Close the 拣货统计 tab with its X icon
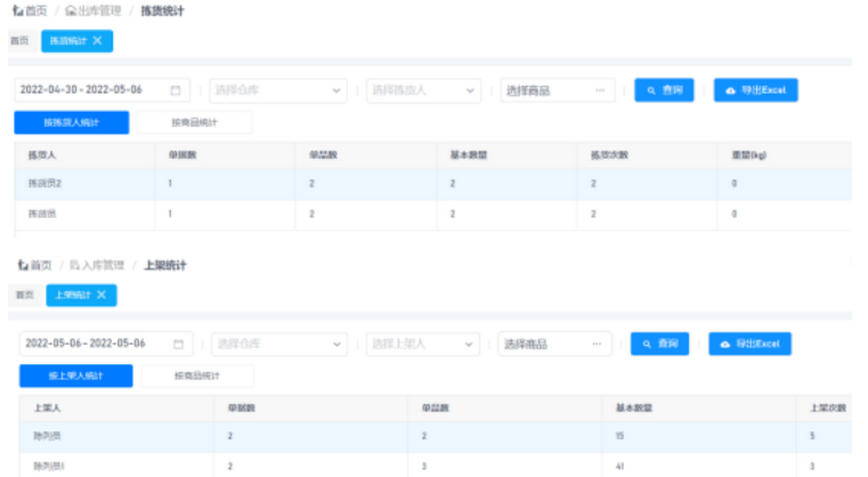 pyautogui.click(x=98, y=41)
